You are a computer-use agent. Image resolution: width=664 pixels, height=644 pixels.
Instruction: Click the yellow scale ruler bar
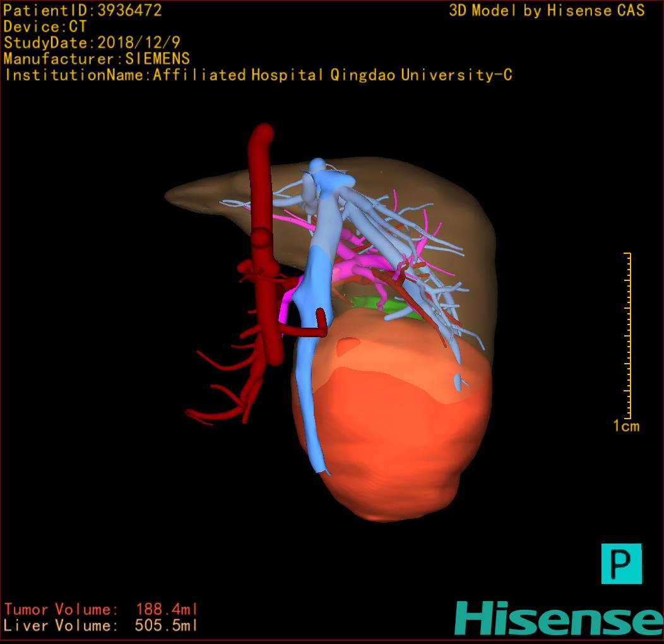pyautogui.click(x=629, y=335)
